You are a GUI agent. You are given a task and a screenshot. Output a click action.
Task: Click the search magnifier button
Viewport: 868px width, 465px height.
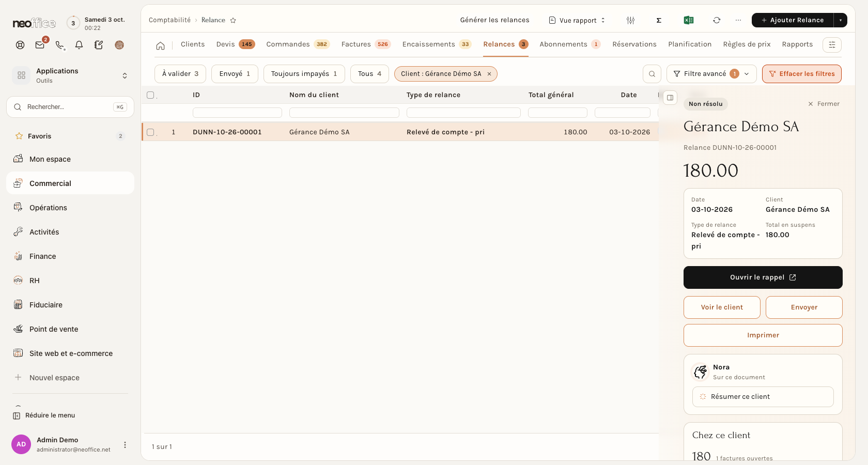pyautogui.click(x=652, y=74)
